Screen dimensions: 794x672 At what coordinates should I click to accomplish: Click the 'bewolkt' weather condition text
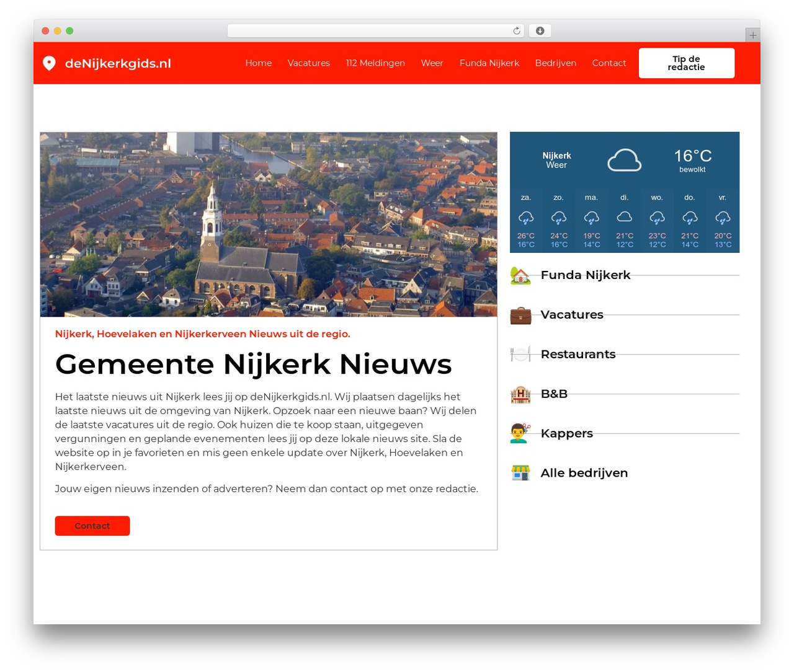(692, 170)
